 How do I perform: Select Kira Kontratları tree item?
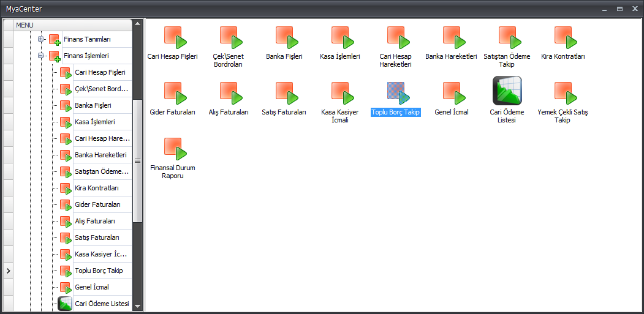(x=97, y=188)
